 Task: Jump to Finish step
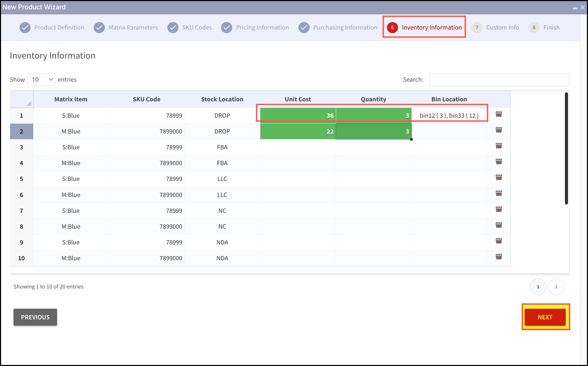tap(551, 27)
